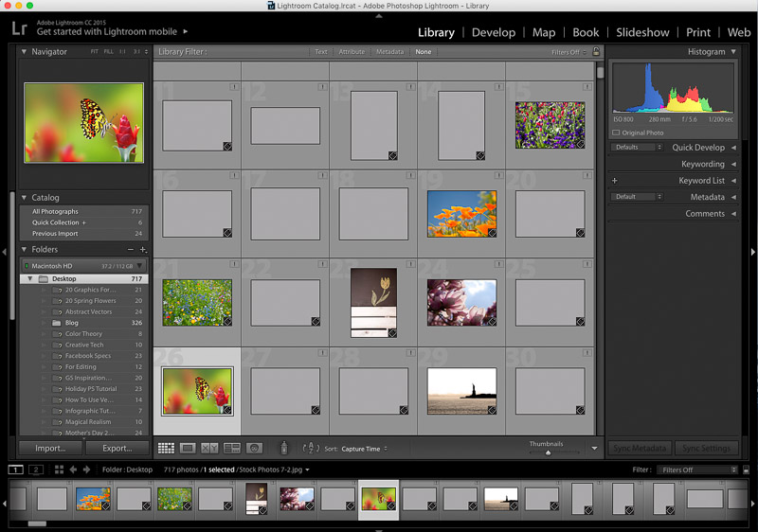Image resolution: width=758 pixels, height=532 pixels.
Task: Go back with filmstrip left arrow
Action: [x=73, y=470]
